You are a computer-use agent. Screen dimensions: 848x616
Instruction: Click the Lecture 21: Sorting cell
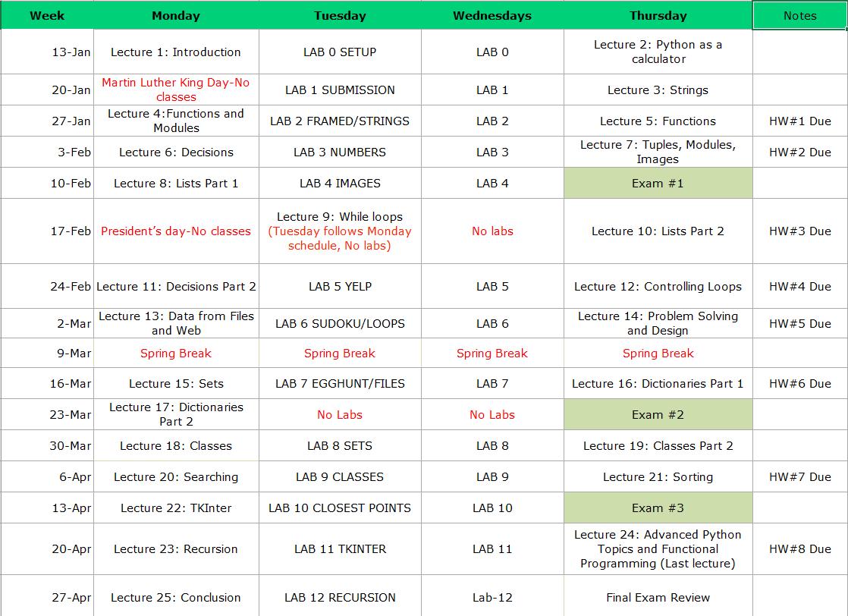coord(658,476)
